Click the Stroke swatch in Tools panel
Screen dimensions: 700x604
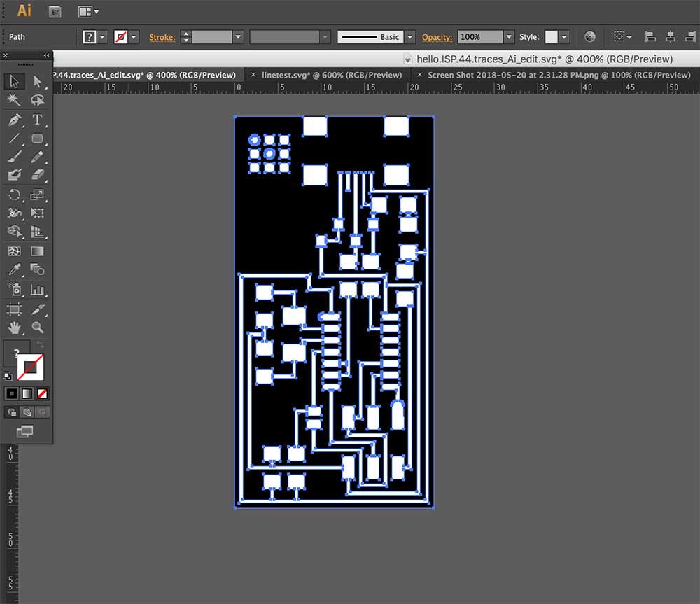tap(30, 367)
